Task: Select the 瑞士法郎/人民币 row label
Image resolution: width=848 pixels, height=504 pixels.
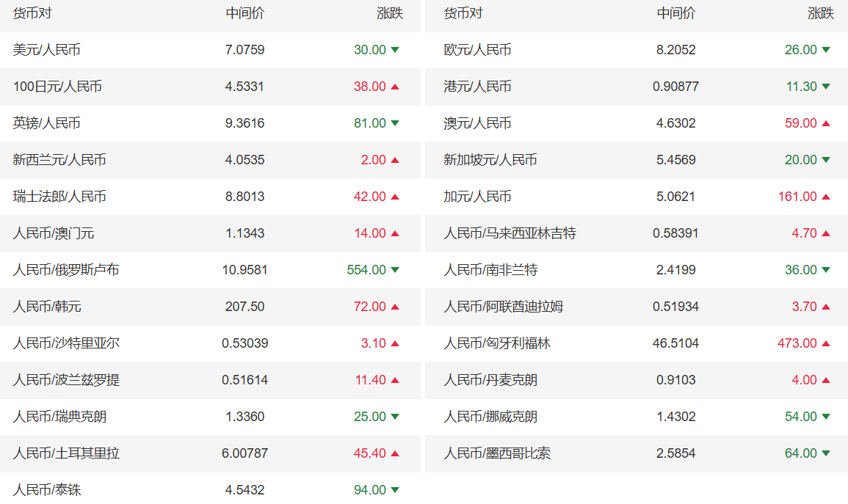Action: (x=59, y=197)
